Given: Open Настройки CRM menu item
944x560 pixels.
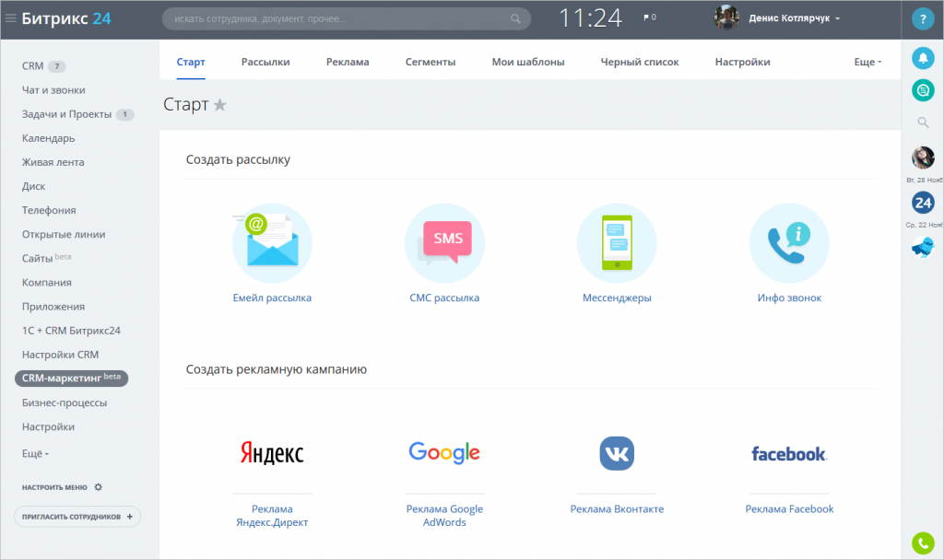Looking at the screenshot, I should pyautogui.click(x=60, y=355).
